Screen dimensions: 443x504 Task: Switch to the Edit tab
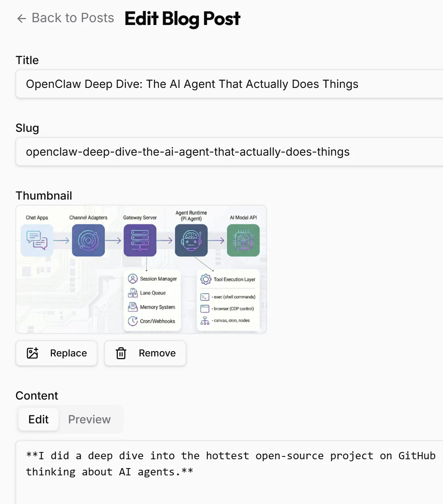pos(38,419)
